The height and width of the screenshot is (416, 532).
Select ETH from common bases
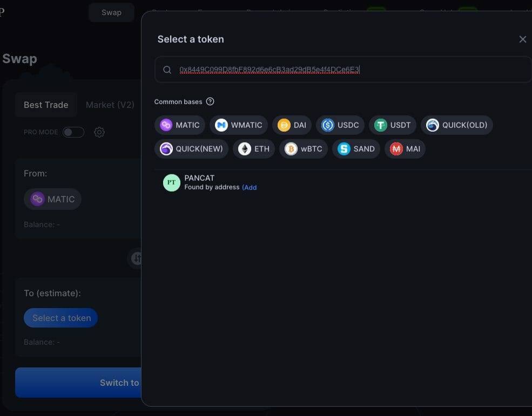pyautogui.click(x=254, y=149)
